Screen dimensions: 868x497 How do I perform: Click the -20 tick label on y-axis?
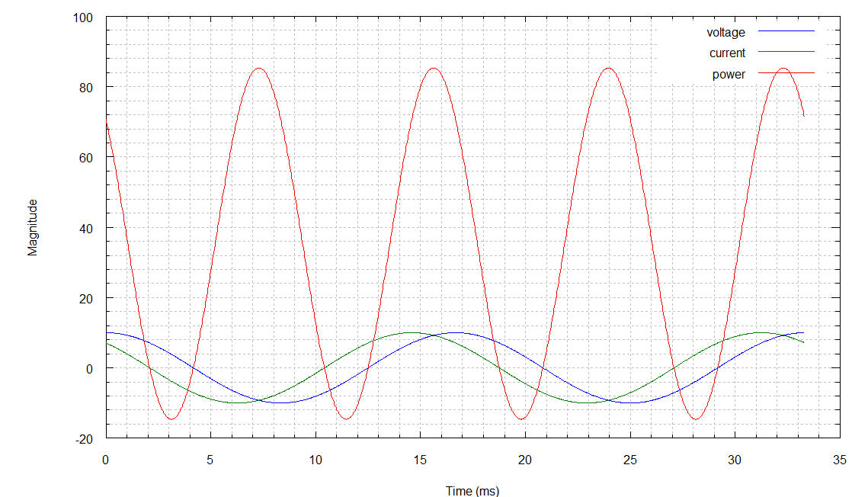pyautogui.click(x=83, y=439)
